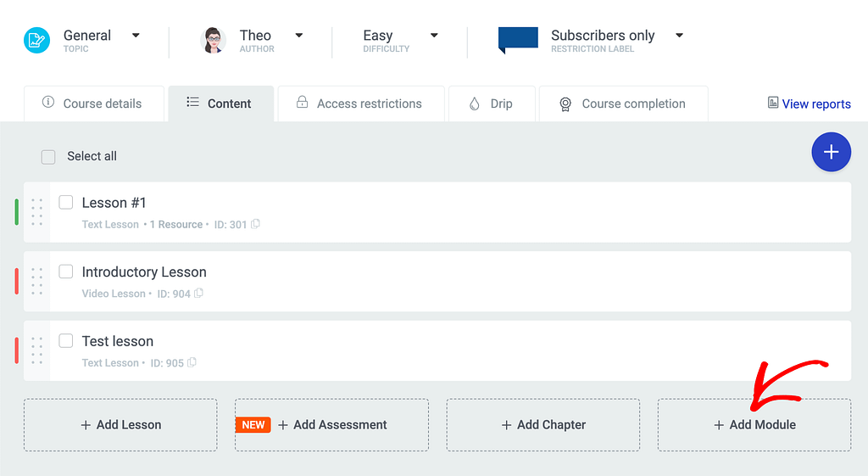Viewport: 868px width, 476px height.
Task: Expand the General topic dropdown
Action: [x=136, y=36]
